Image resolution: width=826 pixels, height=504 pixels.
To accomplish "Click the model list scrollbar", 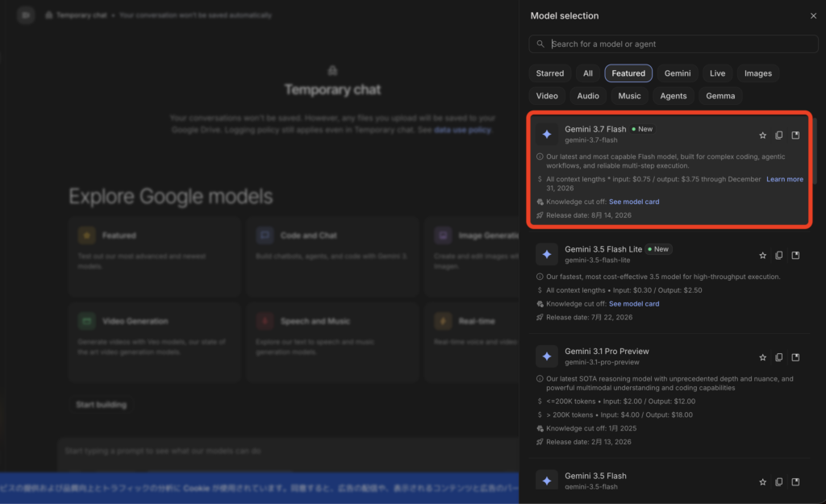I will click(x=816, y=152).
